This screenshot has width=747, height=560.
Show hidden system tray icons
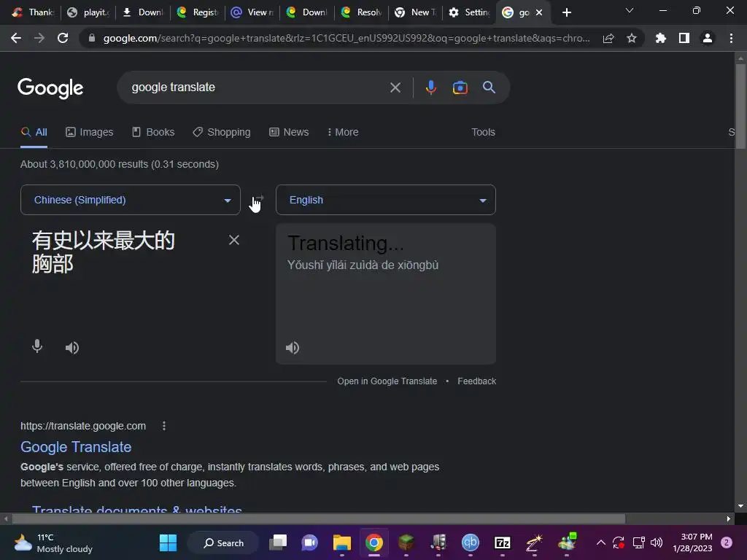[x=601, y=542]
